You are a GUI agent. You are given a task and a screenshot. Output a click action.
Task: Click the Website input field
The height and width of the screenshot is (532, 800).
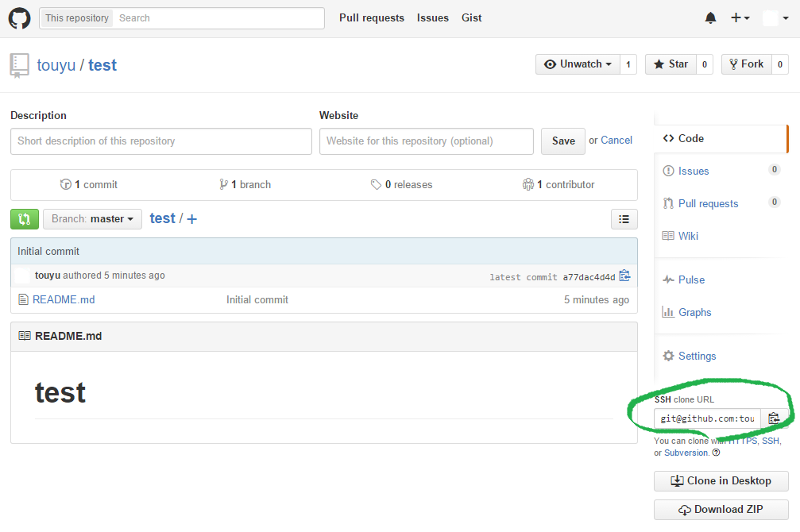(426, 141)
